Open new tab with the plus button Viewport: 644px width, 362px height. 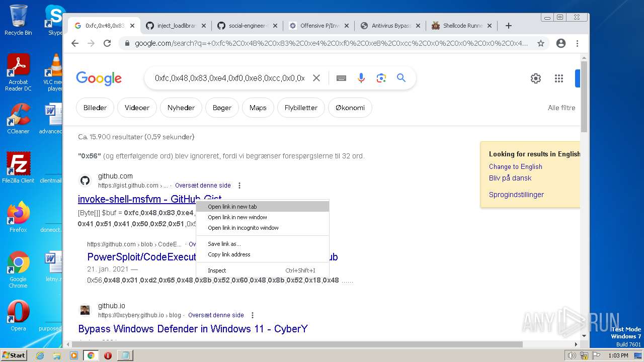509,26
